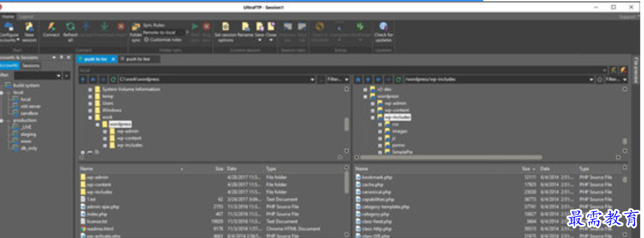Refresh the remote pane listing
Viewport: 644px width, 238px height.
[398, 79]
